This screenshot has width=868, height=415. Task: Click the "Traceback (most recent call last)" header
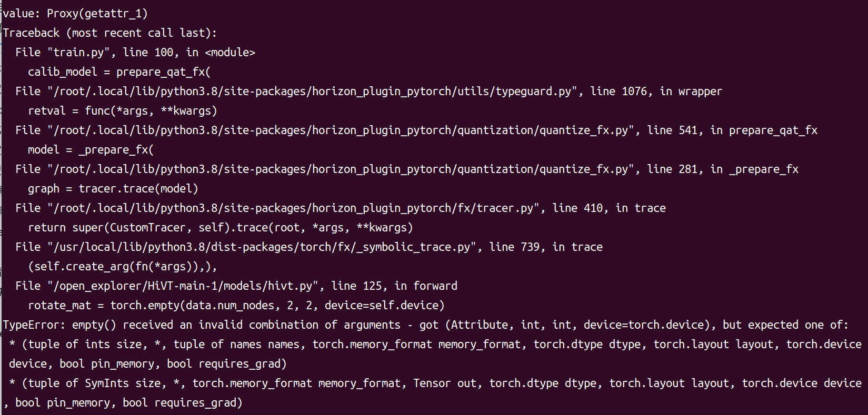[x=109, y=33]
